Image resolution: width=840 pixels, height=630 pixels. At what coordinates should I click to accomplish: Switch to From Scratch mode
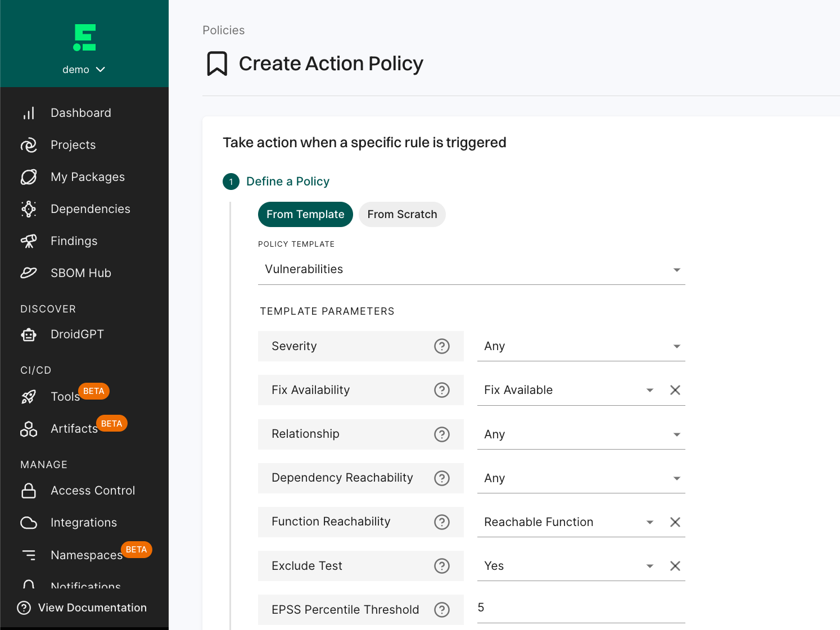402,215
